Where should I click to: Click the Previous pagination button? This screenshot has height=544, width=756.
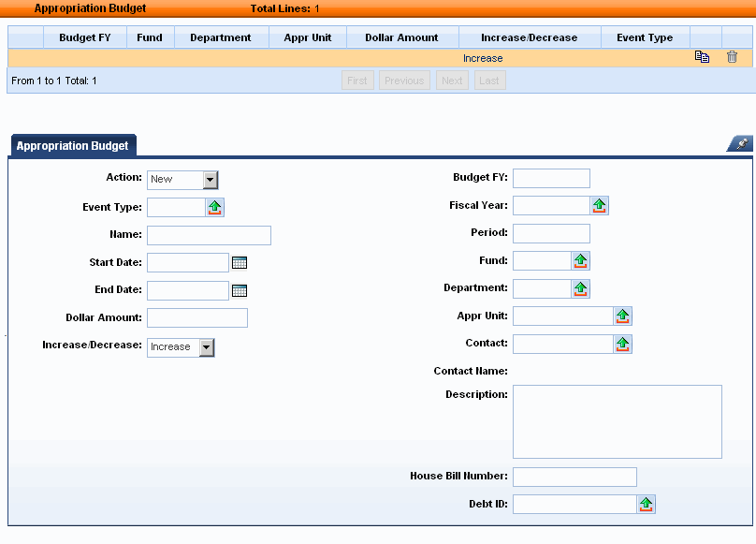click(x=404, y=81)
